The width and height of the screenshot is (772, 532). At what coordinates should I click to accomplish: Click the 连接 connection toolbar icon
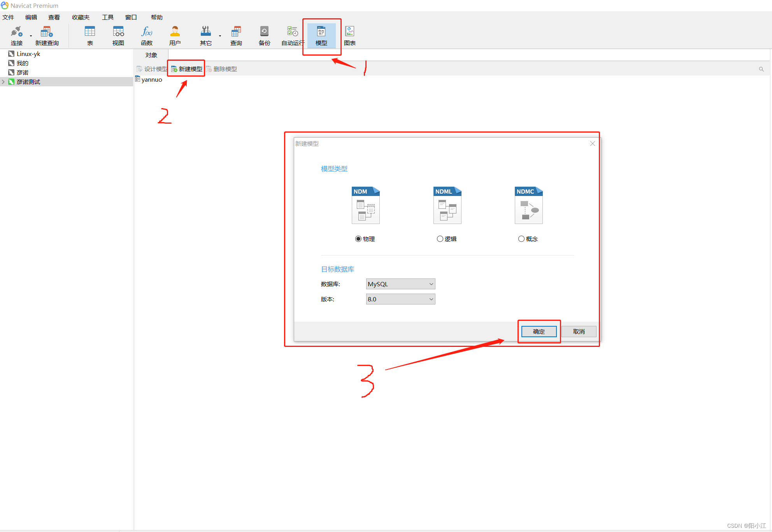click(16, 35)
